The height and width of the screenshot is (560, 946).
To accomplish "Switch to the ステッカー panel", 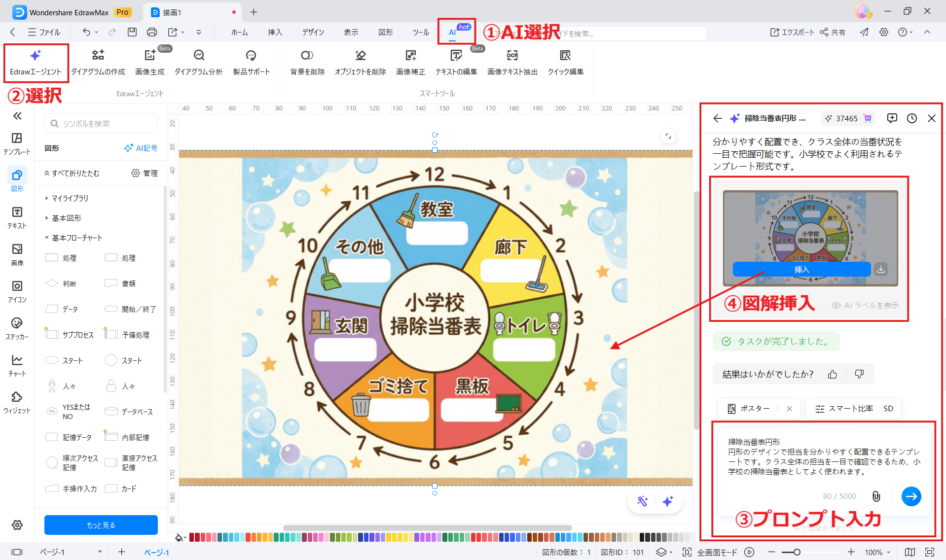I will point(17,327).
